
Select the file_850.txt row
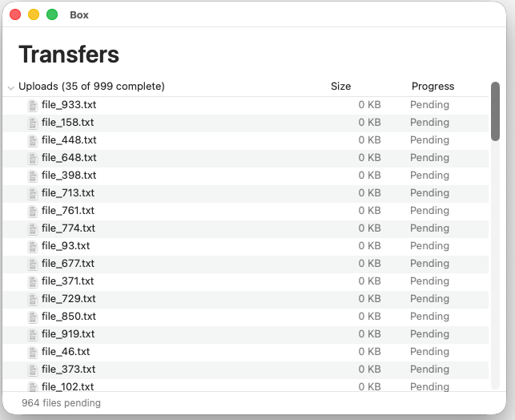pos(246,317)
